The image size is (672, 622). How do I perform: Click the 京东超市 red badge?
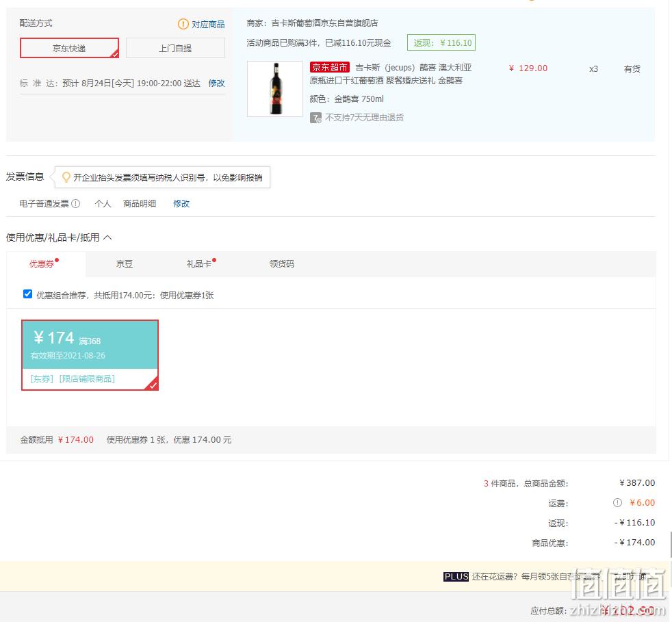tap(330, 67)
